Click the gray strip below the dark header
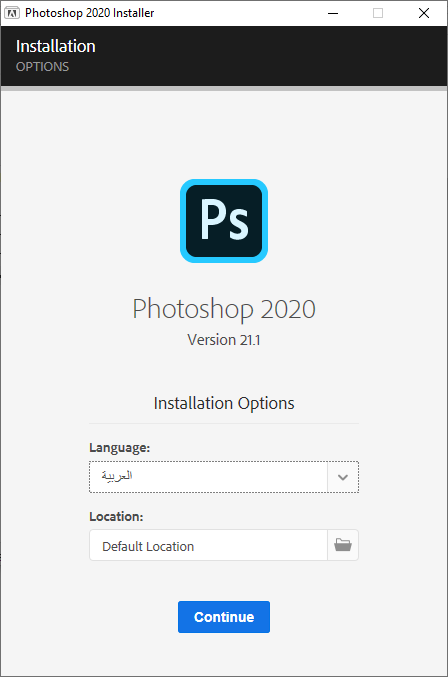Screen dimensions: 448x677 (x=224, y=88)
